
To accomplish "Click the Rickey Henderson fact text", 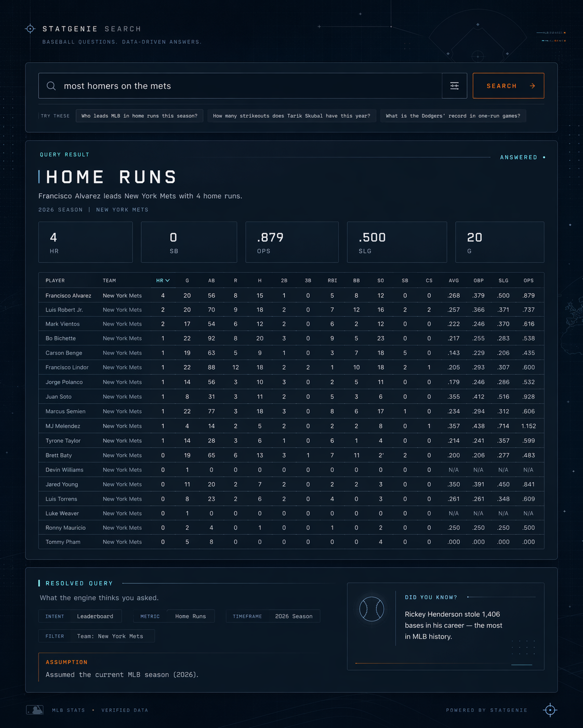I will coord(453,625).
